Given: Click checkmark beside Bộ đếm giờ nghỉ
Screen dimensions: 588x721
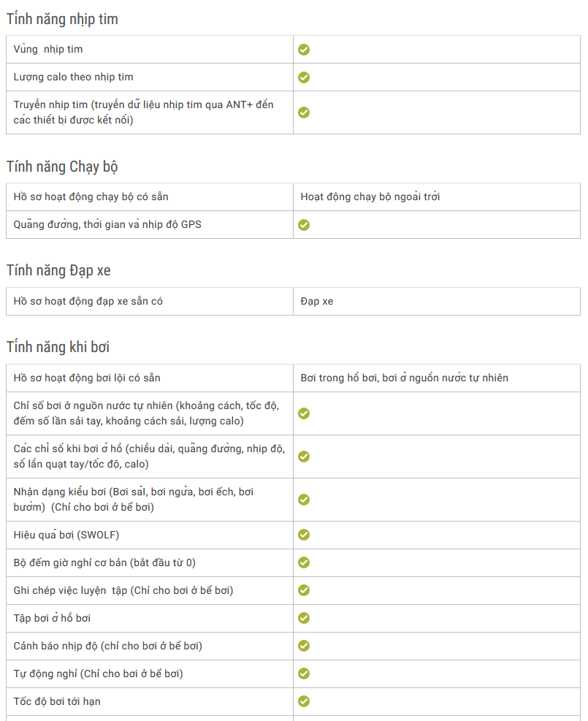Looking at the screenshot, I should tap(303, 562).
